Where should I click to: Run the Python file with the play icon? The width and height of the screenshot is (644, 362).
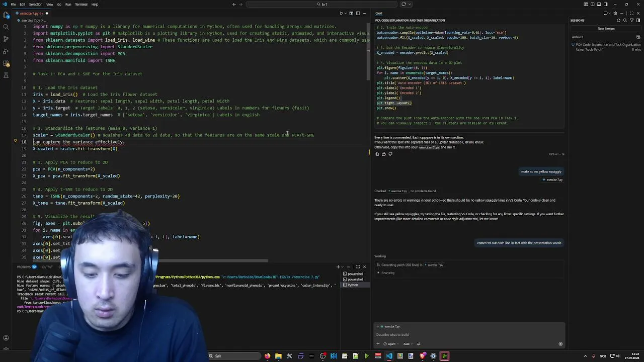(341, 13)
